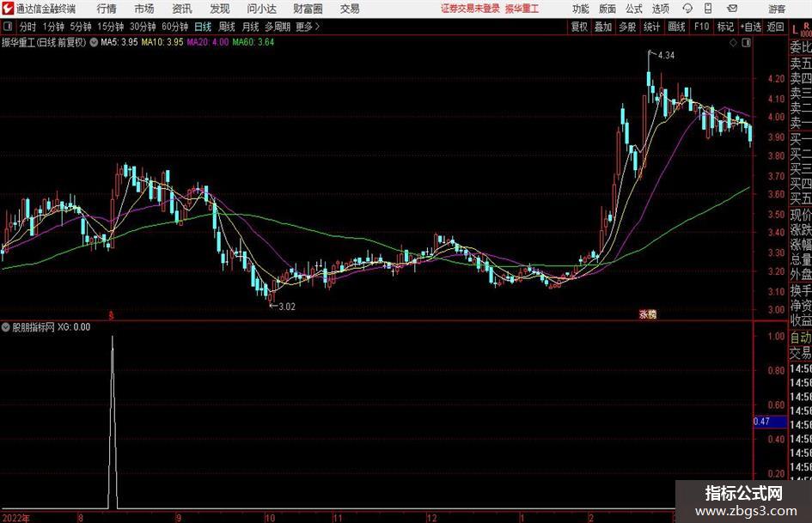This screenshot has height=523, width=812.
Task: Open the 资讯 menu
Action: click(x=182, y=9)
